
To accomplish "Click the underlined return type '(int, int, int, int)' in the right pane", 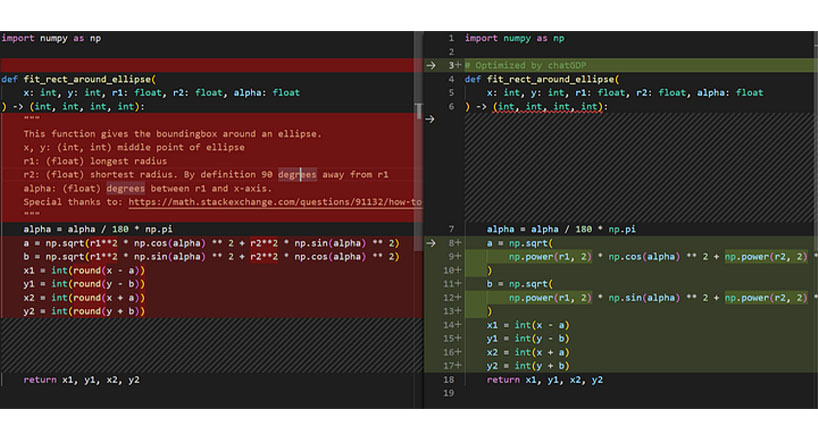I will 547,106.
